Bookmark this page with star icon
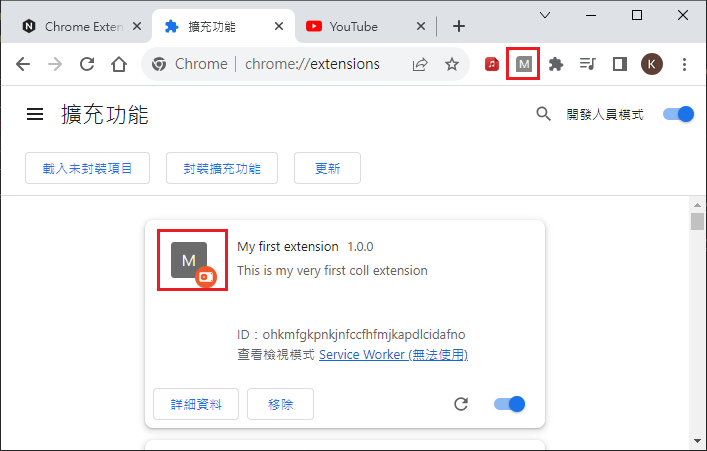 point(452,64)
